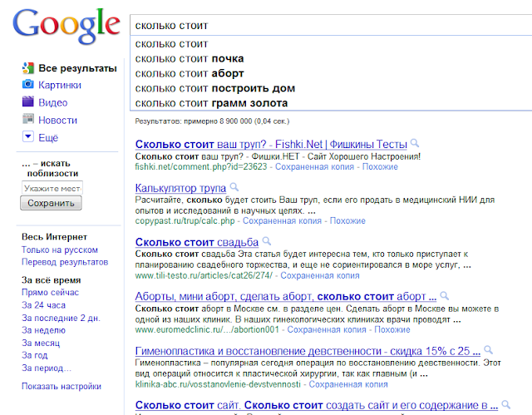This screenshot has height=415, width=532.
Task: Open Сохраненная копия for klinika-abc.ru result
Action: point(348,384)
